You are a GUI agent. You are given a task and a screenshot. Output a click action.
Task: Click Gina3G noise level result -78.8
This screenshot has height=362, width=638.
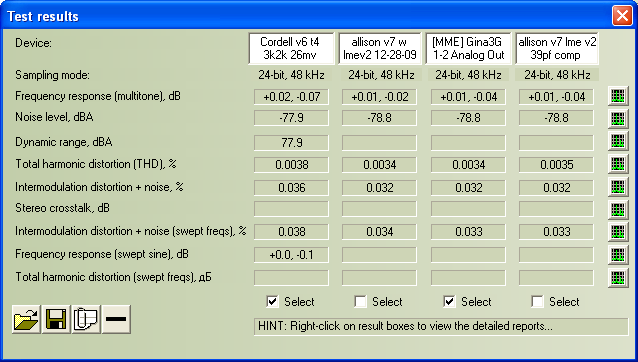[x=468, y=118]
